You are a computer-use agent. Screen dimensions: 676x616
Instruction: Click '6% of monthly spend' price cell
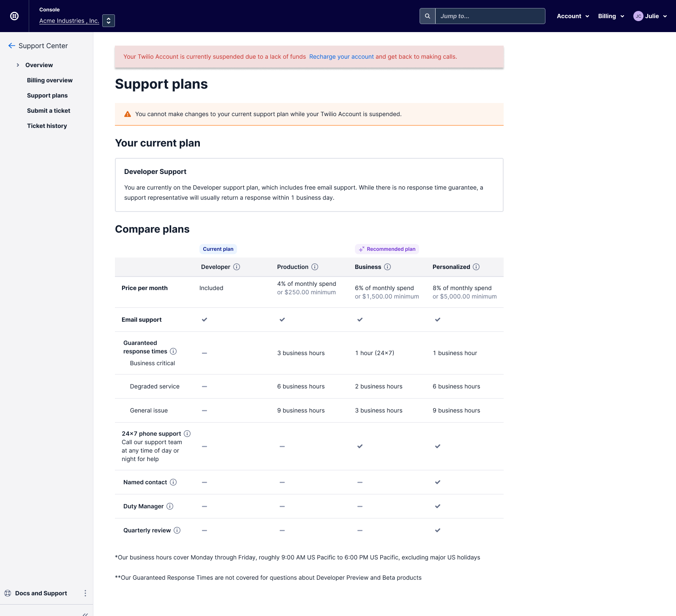387,292
